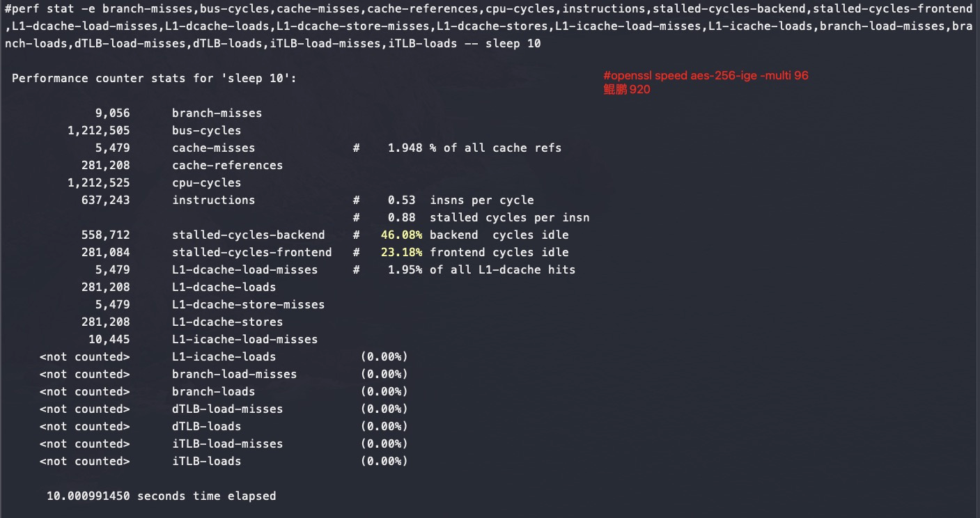Click the not counted entry for iTLB-loads
The height and width of the screenshot is (518, 980).
(84, 461)
